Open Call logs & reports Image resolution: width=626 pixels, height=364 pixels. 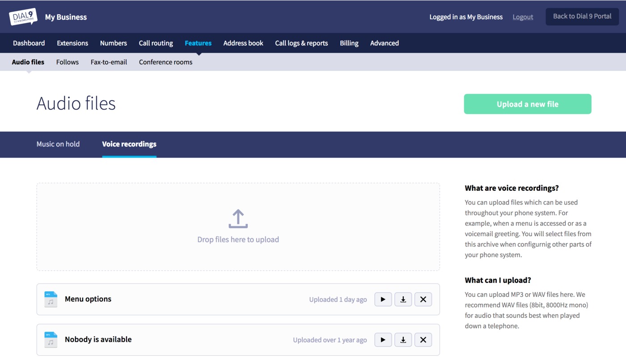tap(301, 43)
